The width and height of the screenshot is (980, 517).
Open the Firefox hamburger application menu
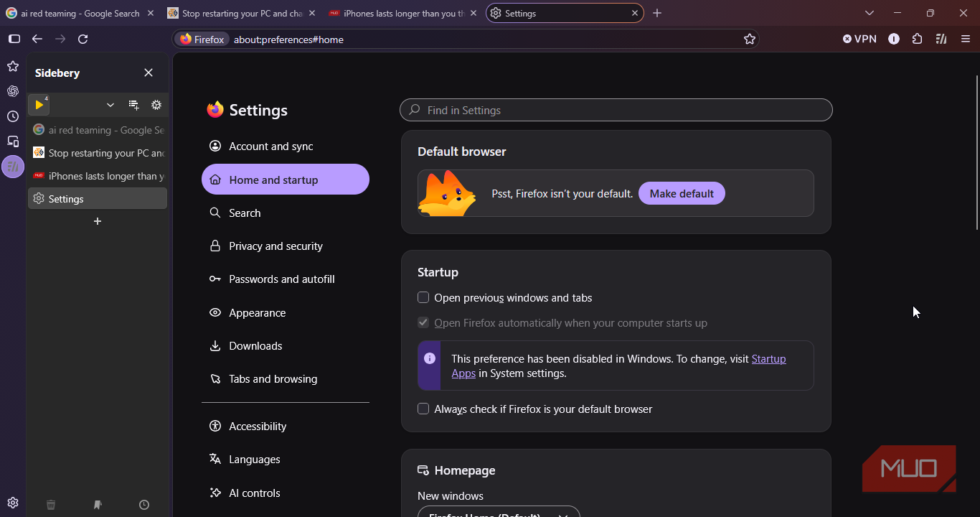pos(966,39)
